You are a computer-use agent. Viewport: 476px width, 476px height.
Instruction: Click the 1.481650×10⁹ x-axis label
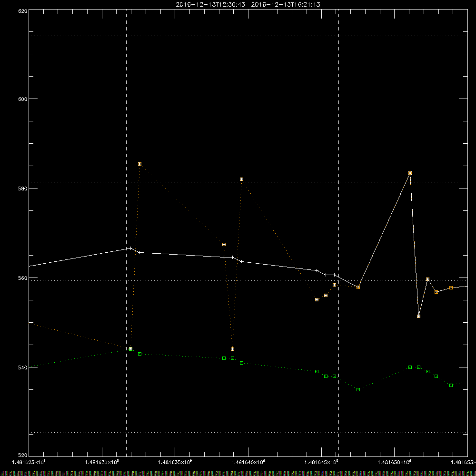point(395,462)
